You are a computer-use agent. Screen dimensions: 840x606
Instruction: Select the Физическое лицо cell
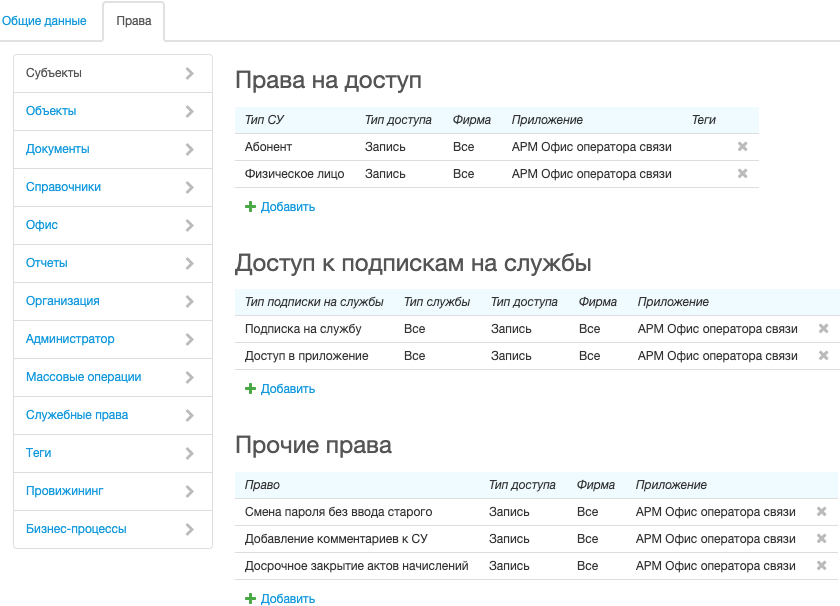pyautogui.click(x=294, y=174)
